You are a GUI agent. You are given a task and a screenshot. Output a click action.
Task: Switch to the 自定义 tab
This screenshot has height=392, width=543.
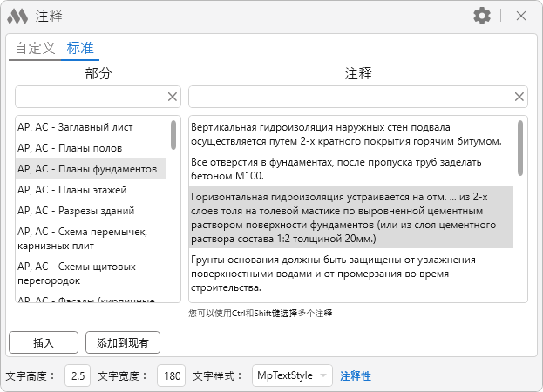[35, 48]
